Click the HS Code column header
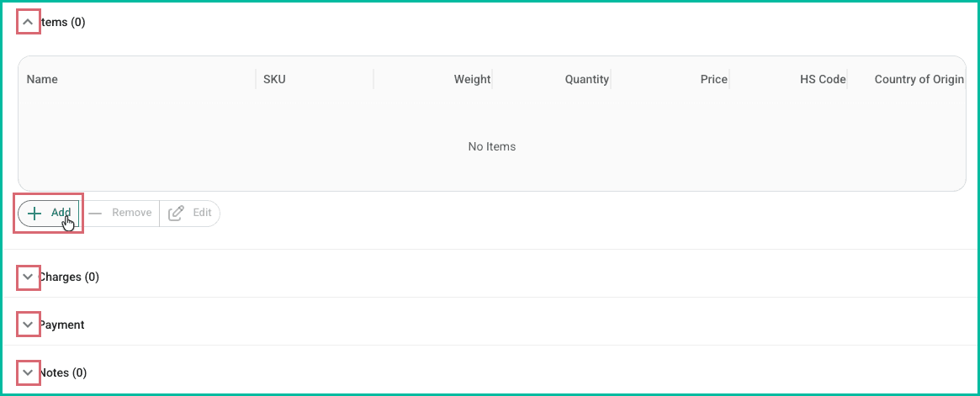This screenshot has height=396, width=980. tap(823, 79)
